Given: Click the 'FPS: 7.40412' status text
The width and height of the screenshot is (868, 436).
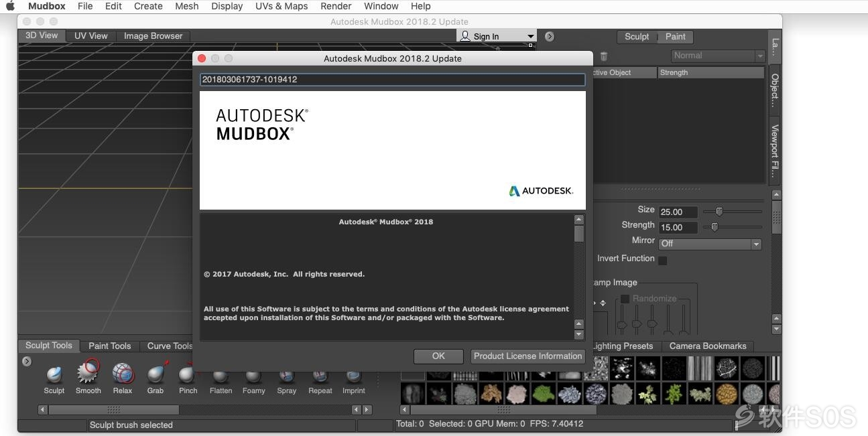Looking at the screenshot, I should (x=556, y=424).
